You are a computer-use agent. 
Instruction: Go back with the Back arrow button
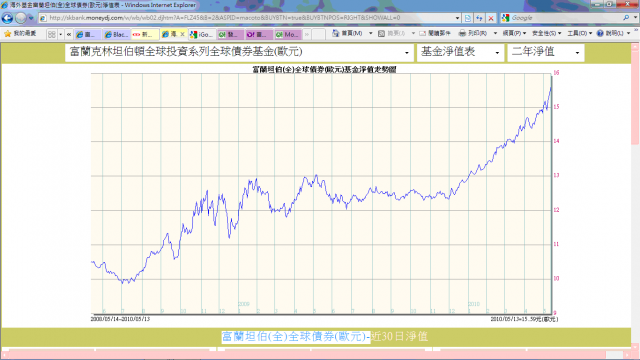(7, 18)
